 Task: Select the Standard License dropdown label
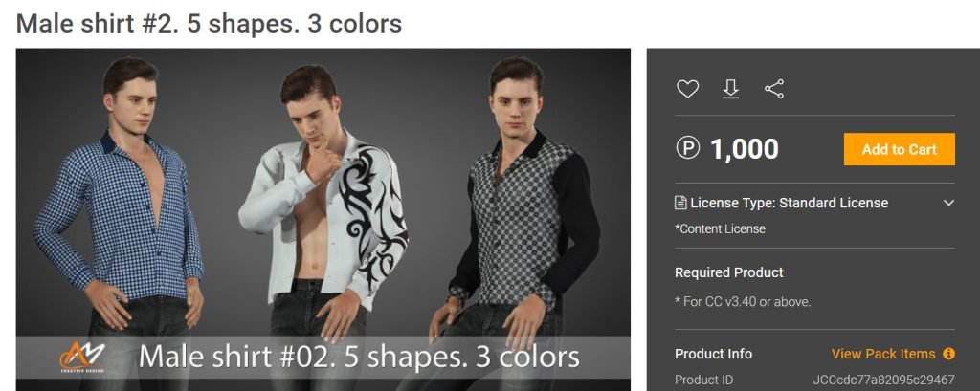789,203
